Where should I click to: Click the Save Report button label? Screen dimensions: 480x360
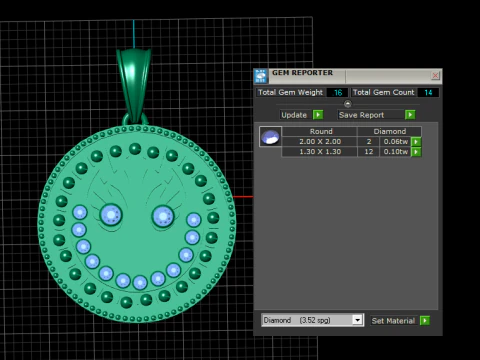click(361, 115)
